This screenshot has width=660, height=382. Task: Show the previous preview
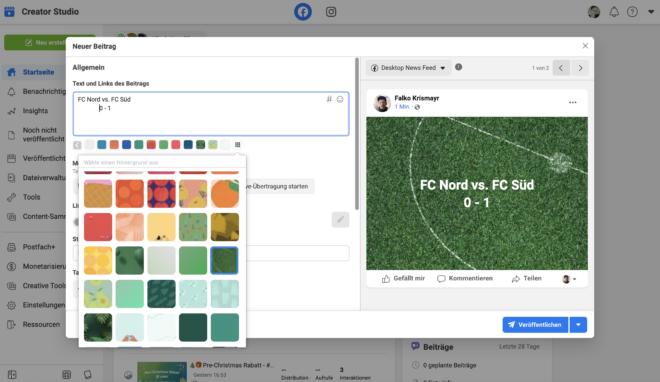(561, 68)
